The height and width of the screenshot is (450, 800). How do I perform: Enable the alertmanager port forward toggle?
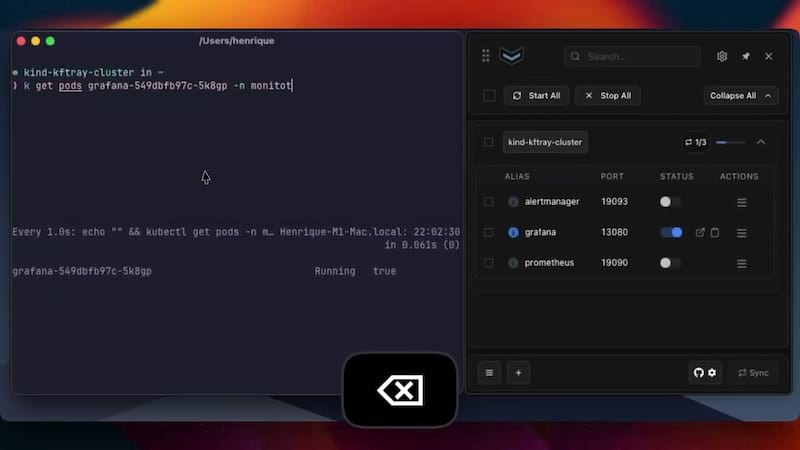pos(670,202)
